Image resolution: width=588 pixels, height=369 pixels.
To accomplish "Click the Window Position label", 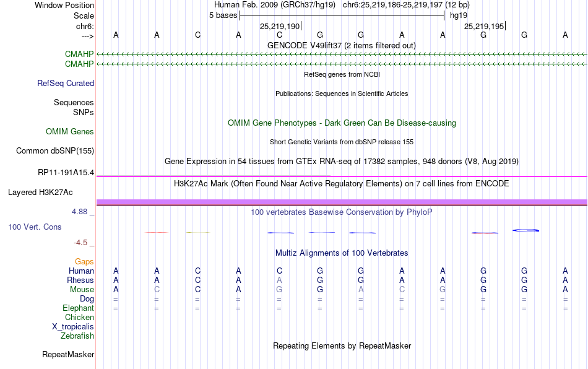I will [x=64, y=5].
